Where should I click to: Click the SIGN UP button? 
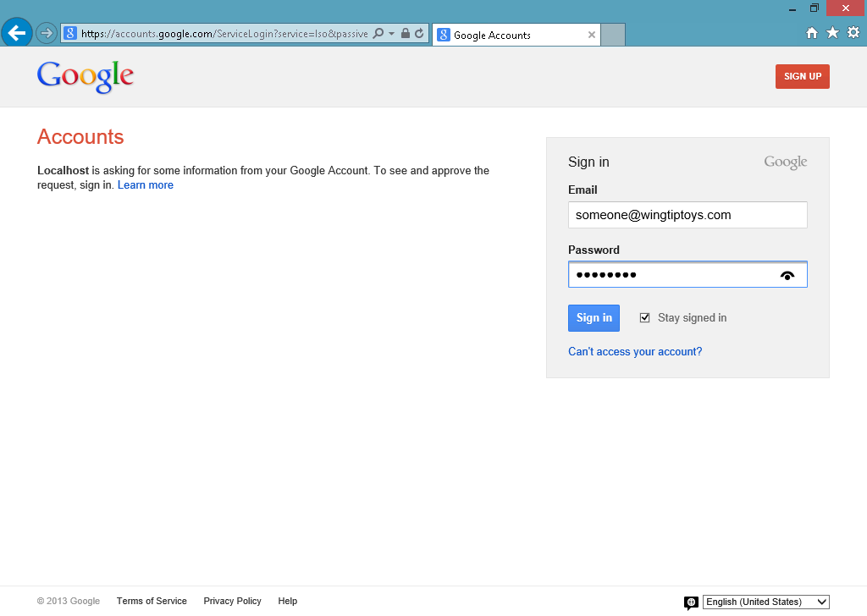click(x=802, y=76)
